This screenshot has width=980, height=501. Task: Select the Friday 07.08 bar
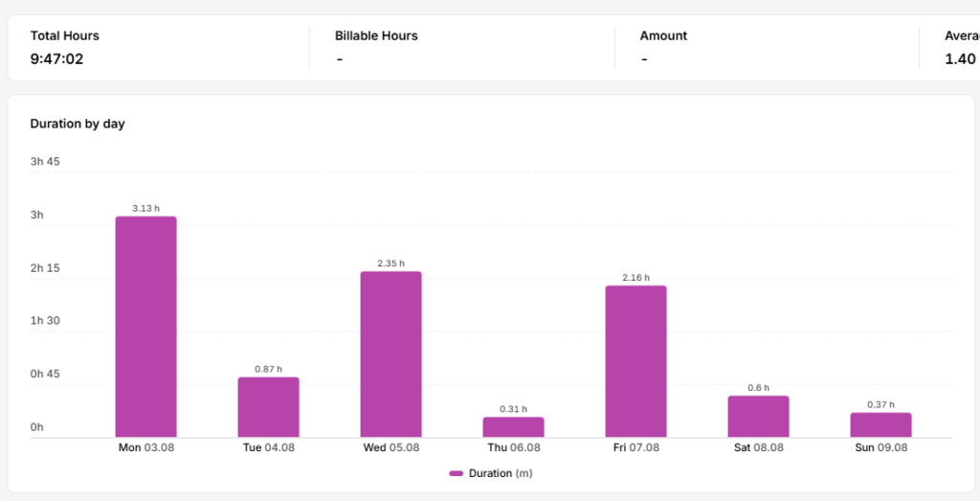pyautogui.click(x=635, y=361)
